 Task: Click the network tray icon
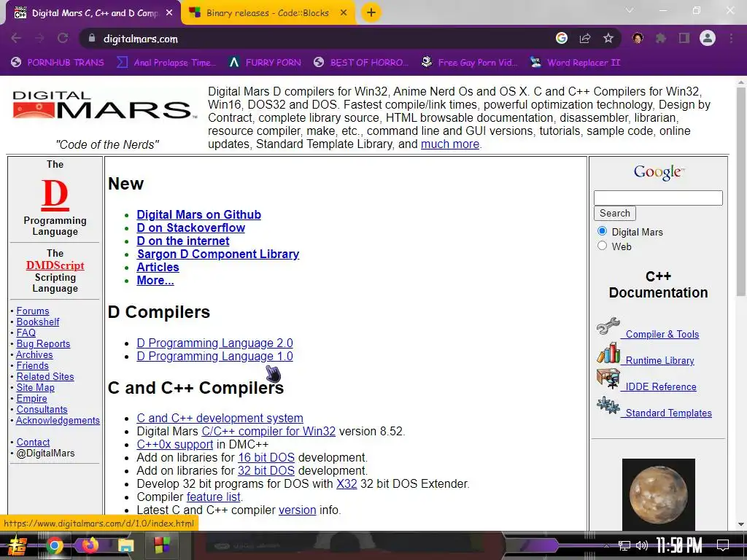tap(624, 545)
